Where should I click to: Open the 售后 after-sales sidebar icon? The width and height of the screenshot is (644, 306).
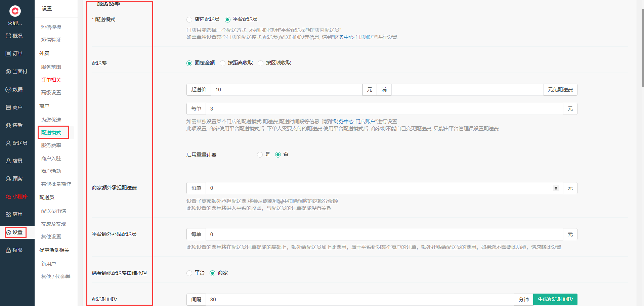(x=8, y=125)
